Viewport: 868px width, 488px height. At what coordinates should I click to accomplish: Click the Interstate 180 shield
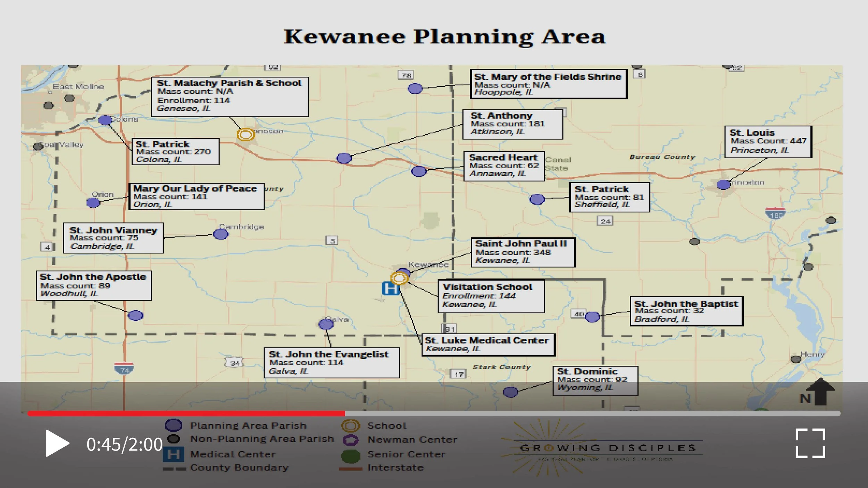pos(775,213)
